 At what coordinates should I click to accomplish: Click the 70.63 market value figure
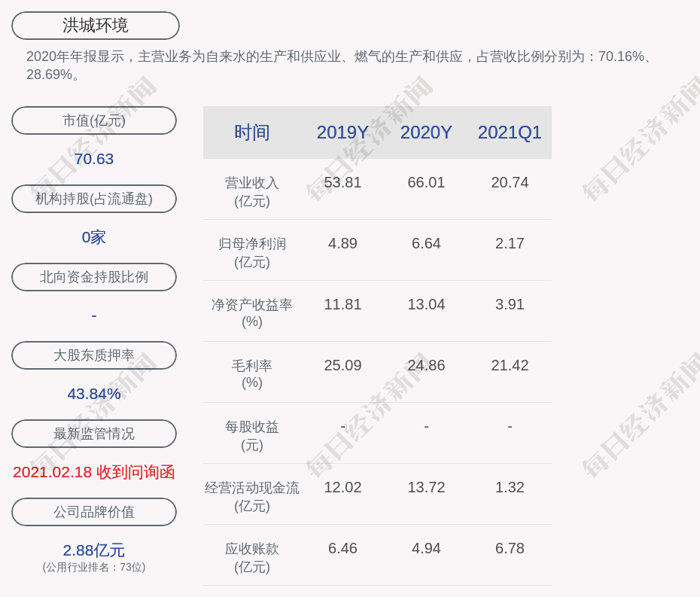coord(94,159)
